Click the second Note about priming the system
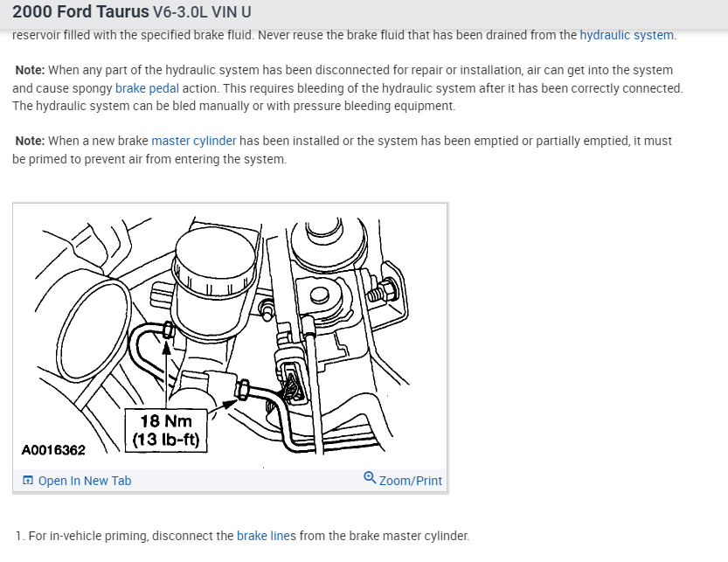Image resolution: width=728 pixels, height=562 pixels. tap(343, 150)
